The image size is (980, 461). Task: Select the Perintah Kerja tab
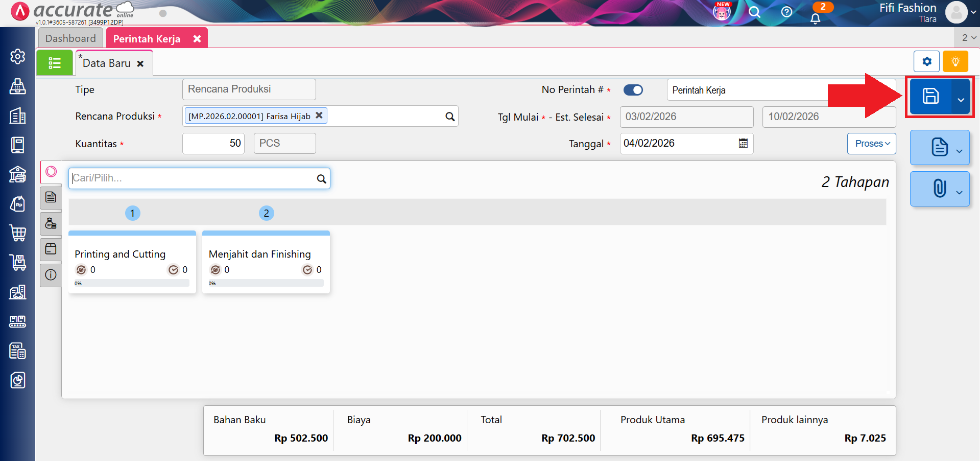pyautogui.click(x=147, y=39)
